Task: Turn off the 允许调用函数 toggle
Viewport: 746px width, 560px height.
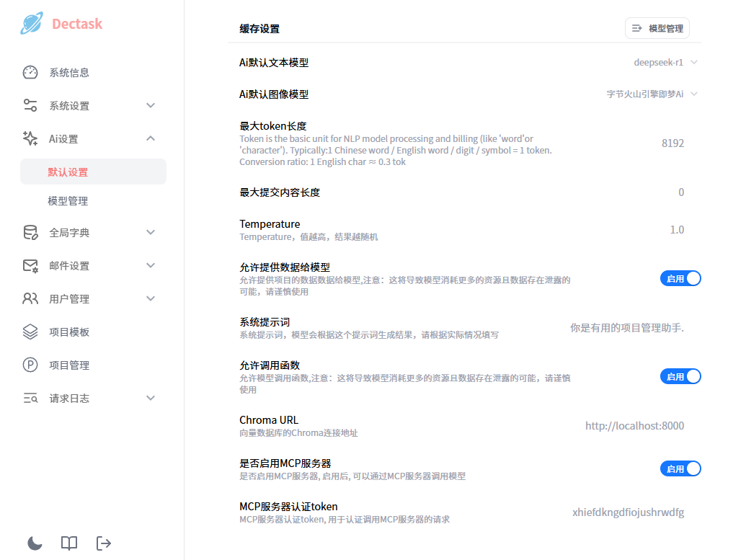Action: click(x=680, y=375)
